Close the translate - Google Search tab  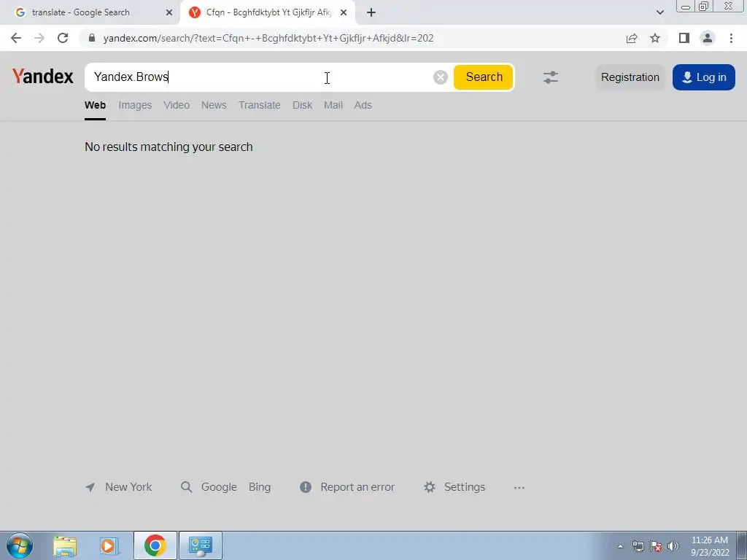pyautogui.click(x=169, y=12)
